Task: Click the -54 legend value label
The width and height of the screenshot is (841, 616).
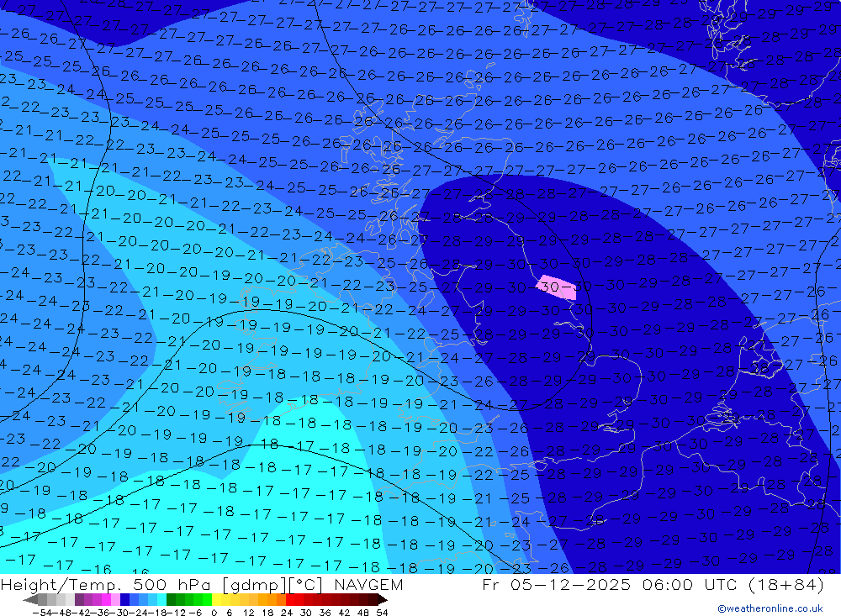Action: [x=43, y=613]
